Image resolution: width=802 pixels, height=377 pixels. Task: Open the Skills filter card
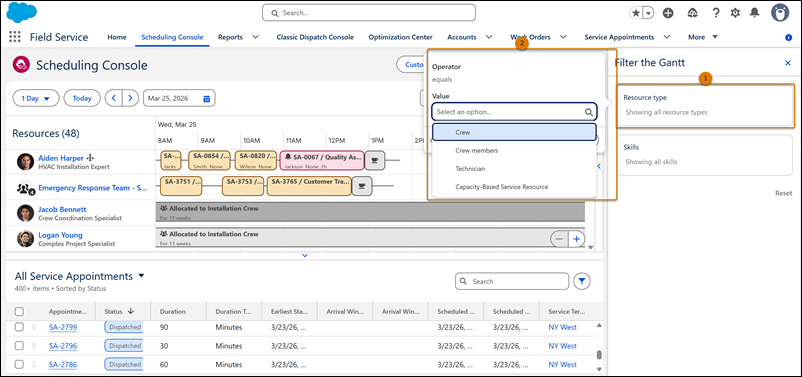tap(705, 155)
